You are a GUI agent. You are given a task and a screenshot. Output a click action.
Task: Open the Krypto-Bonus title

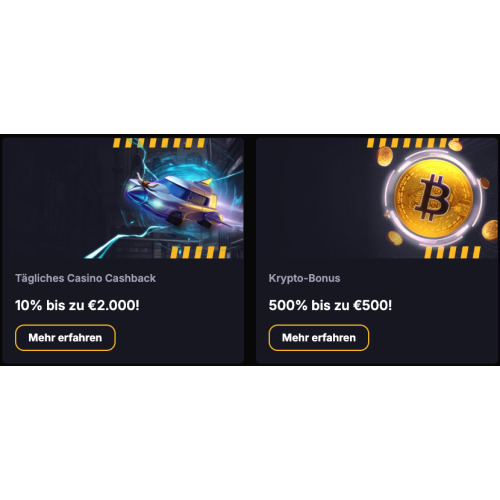pos(304,278)
